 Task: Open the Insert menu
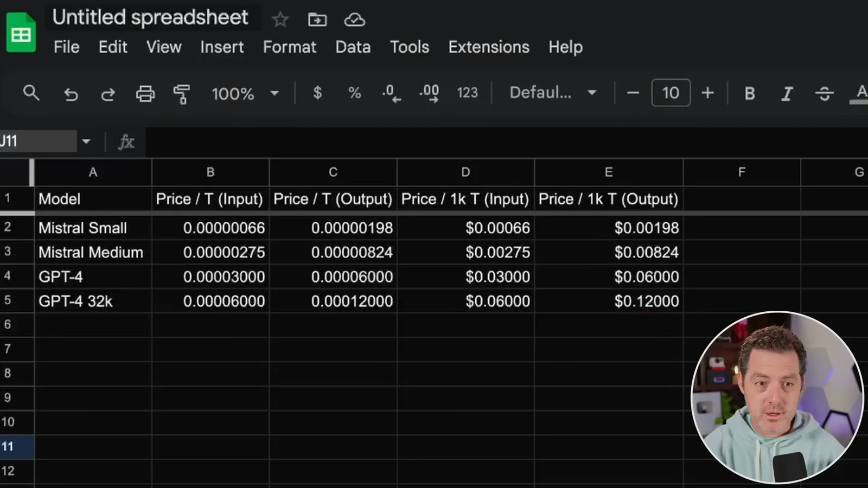point(222,47)
